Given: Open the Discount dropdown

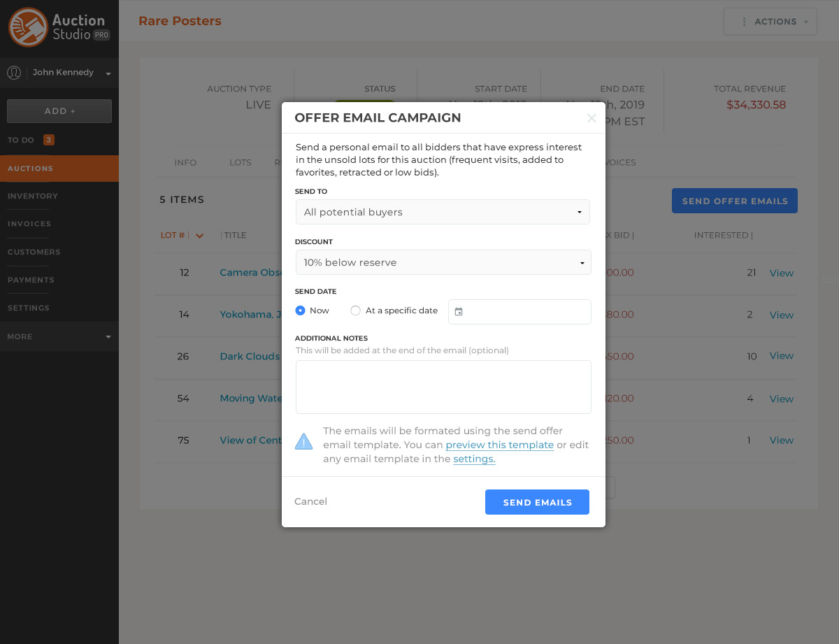Looking at the screenshot, I should [x=443, y=262].
